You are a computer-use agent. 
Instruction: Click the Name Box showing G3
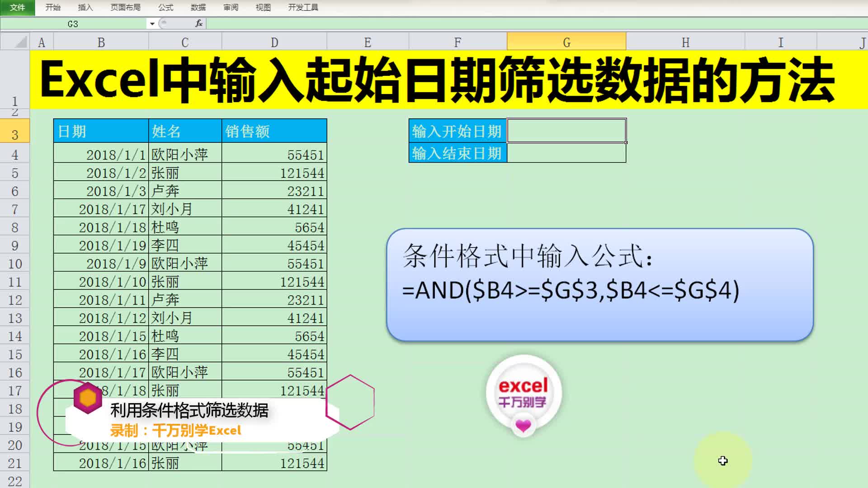(x=73, y=23)
